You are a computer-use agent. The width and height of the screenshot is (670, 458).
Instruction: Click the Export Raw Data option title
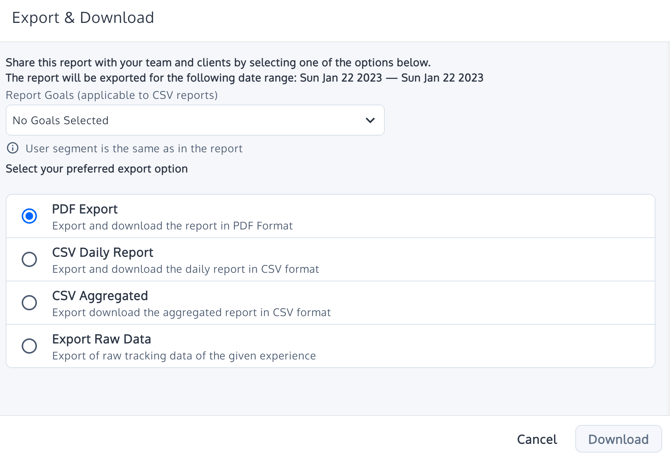click(100, 339)
